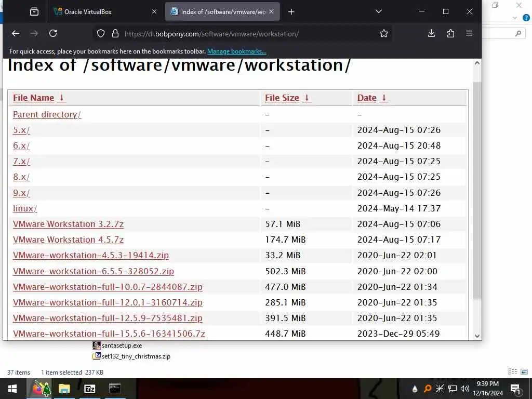
Task: Go forward one page in browser history
Action: click(x=34, y=33)
